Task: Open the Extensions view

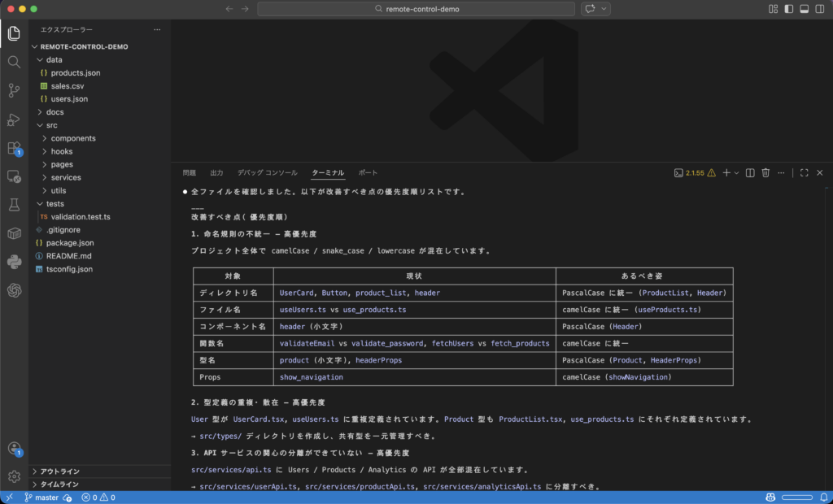Action: [x=14, y=148]
